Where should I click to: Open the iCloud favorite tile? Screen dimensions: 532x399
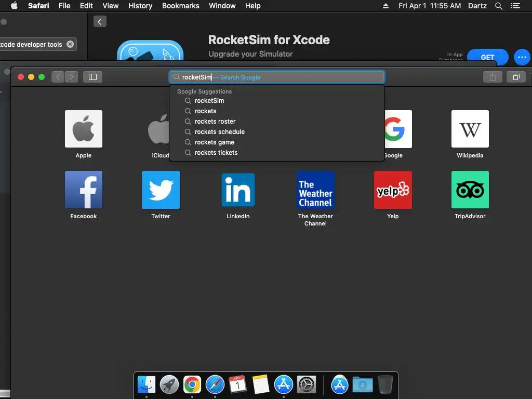[x=158, y=129]
